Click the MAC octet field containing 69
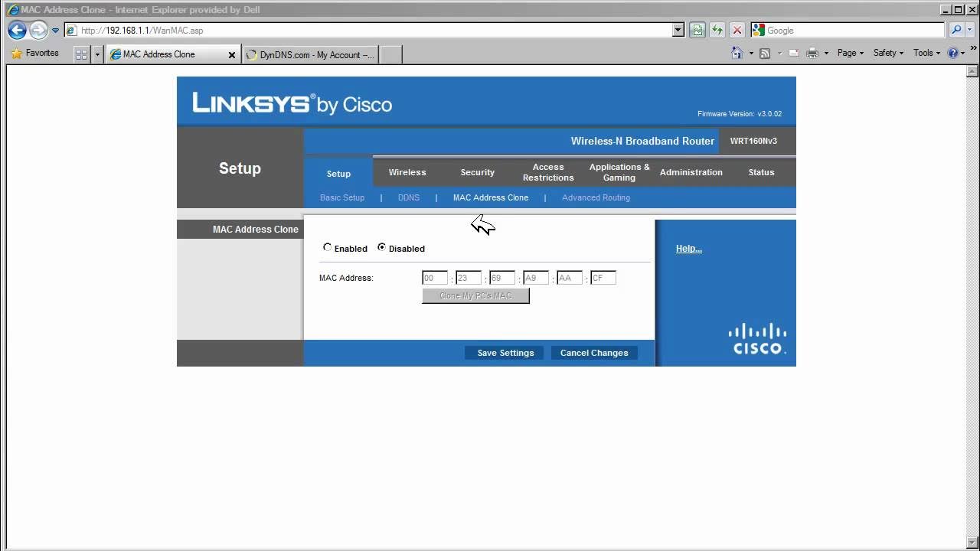This screenshot has height=551, width=980. 502,279
